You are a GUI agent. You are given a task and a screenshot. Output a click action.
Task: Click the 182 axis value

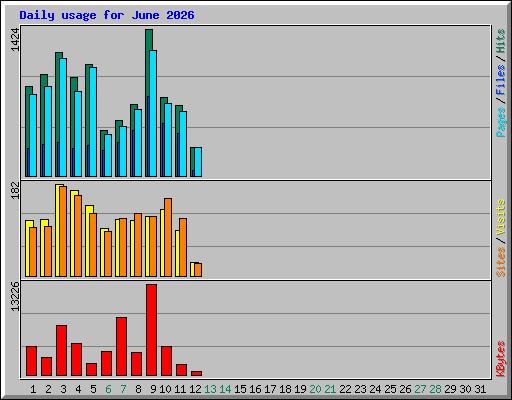pyautogui.click(x=15, y=190)
